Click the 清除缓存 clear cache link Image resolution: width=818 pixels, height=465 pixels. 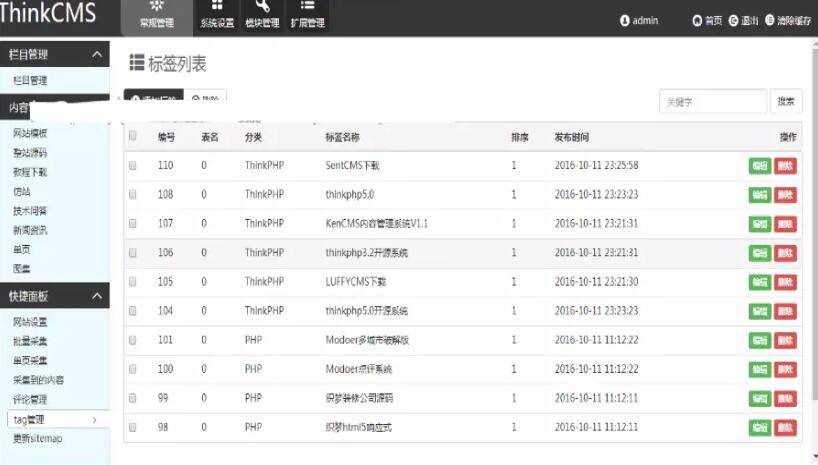tap(788, 21)
